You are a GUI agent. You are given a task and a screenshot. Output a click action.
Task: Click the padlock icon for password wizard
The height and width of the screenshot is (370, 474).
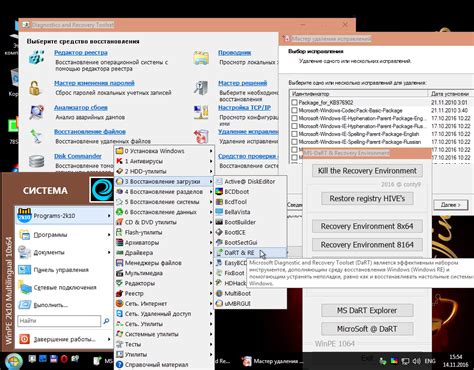tap(34, 88)
